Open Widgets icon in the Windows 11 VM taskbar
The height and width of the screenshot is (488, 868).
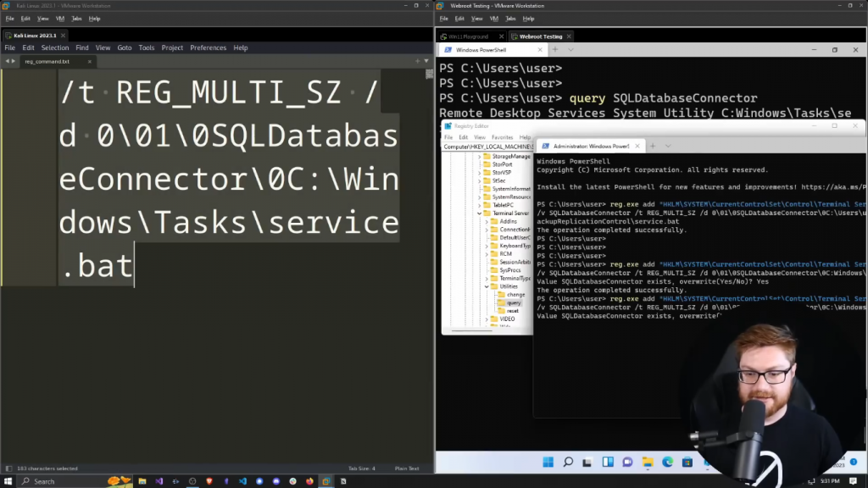pyautogui.click(x=608, y=462)
